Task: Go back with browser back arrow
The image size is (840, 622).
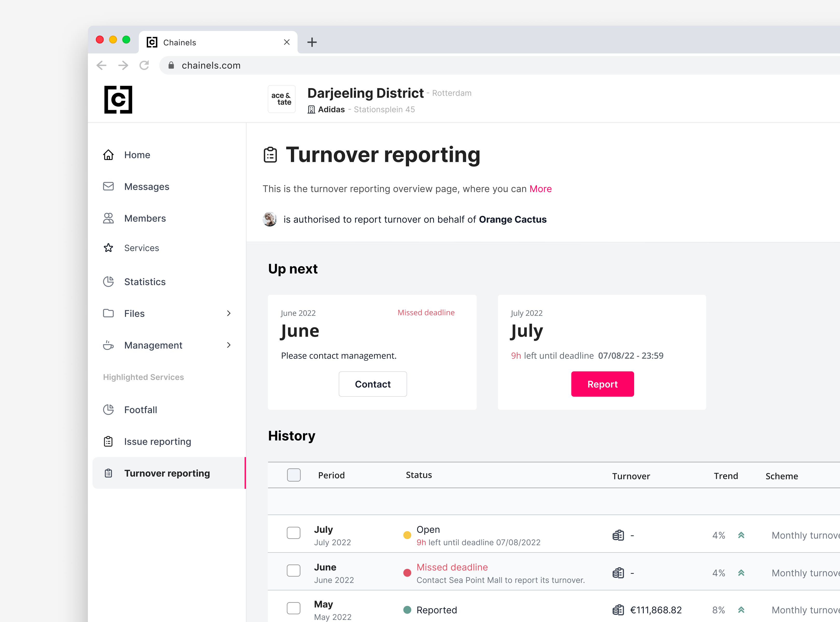Action: 101,65
